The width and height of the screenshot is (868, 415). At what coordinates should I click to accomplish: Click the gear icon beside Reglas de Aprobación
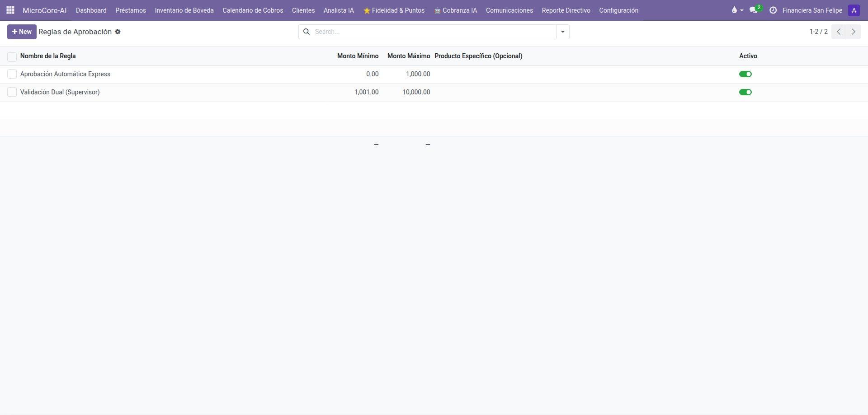tap(118, 32)
